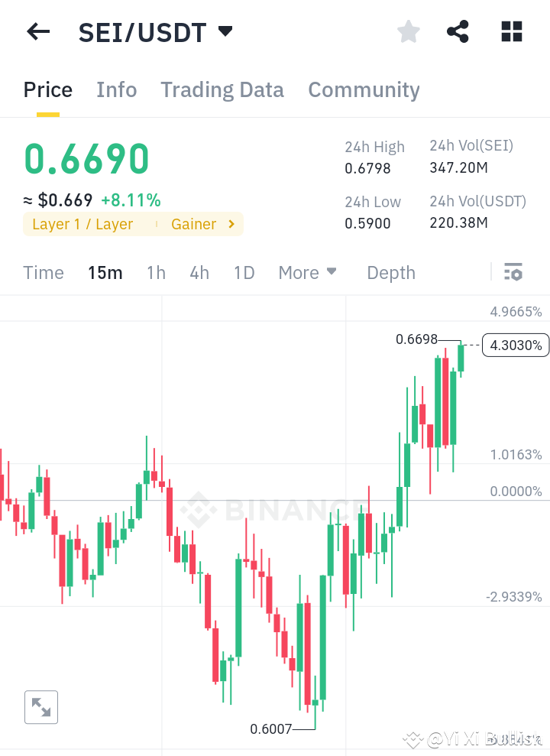Add SEI/USDT to favorites via star icon
Screen dimensions: 550x756
(408, 31)
